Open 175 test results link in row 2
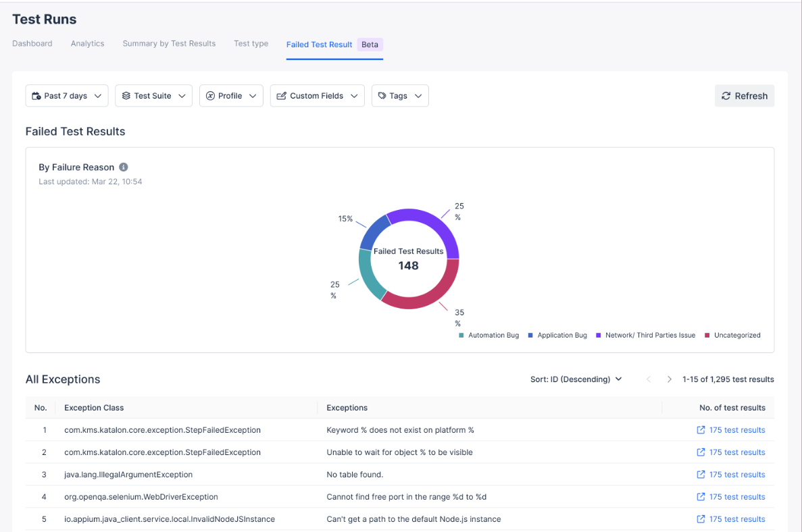The image size is (802, 532). [x=736, y=452]
